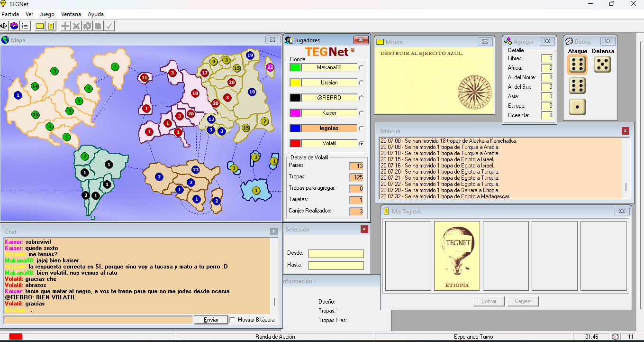The height and width of the screenshot is (342, 644).
Task: Open the Juego menu
Action: pos(47,14)
